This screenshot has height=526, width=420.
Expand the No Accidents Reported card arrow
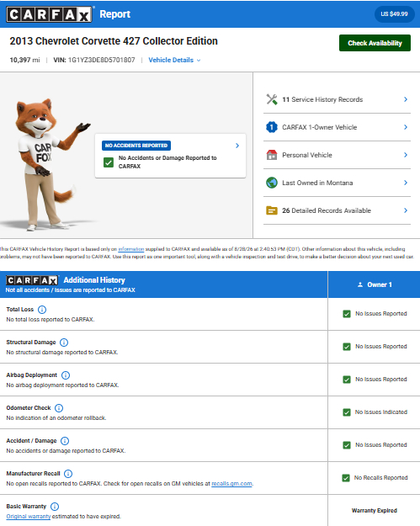click(x=237, y=146)
